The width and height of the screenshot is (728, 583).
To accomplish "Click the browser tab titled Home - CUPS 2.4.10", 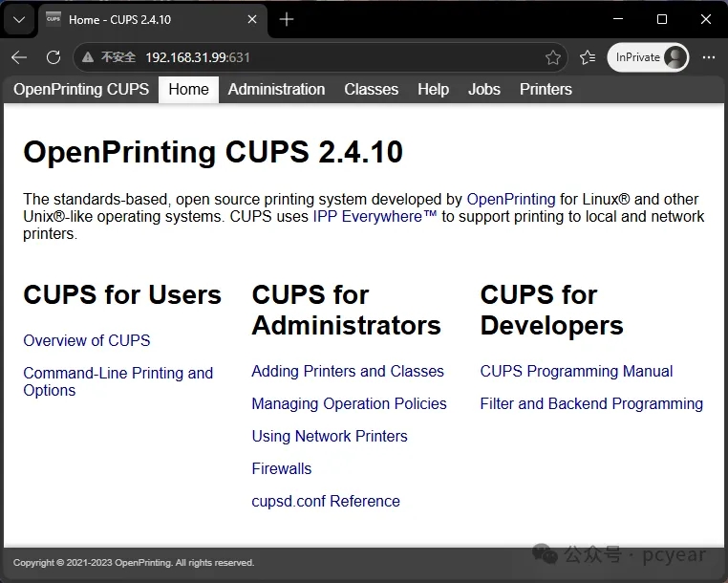I will [153, 19].
